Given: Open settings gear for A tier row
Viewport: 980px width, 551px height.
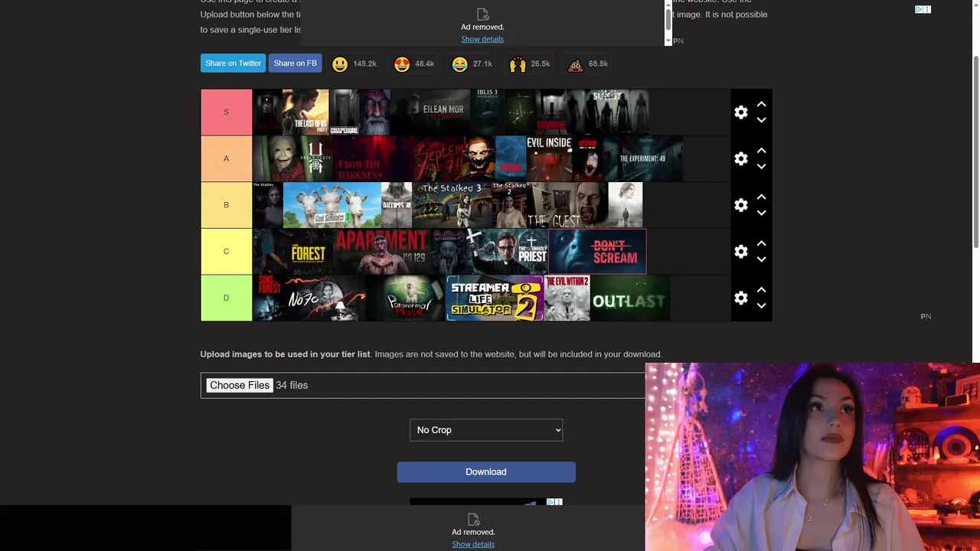Looking at the screenshot, I should [740, 158].
